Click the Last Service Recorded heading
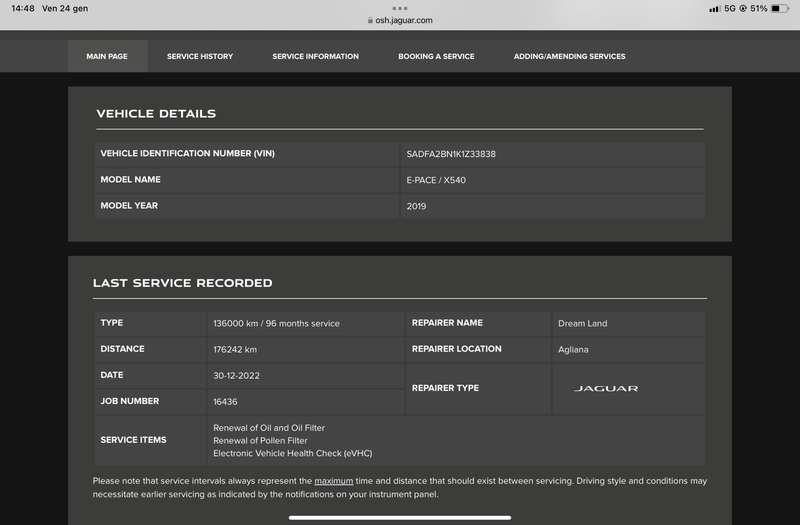 pyautogui.click(x=183, y=283)
